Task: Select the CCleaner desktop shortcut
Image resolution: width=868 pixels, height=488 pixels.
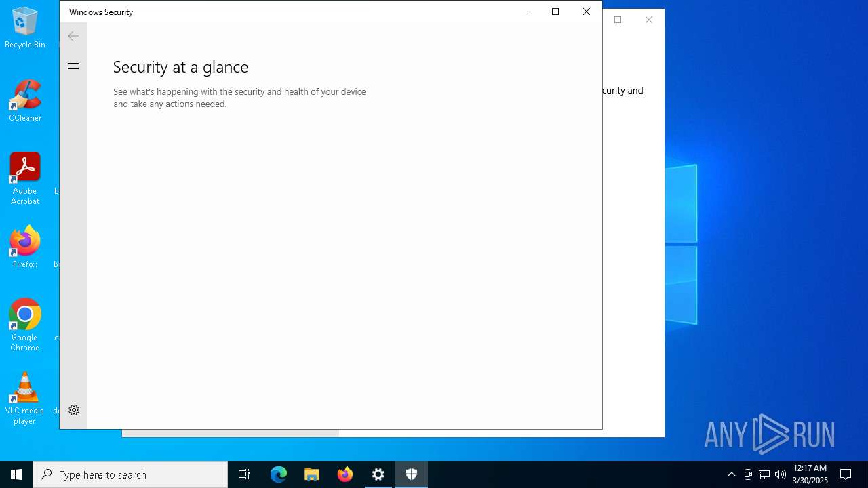Action: pyautogui.click(x=25, y=101)
